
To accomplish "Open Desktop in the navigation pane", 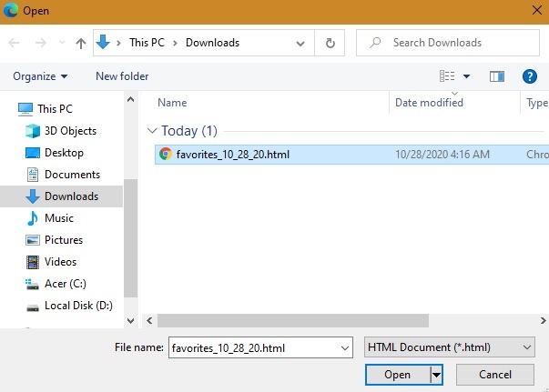I will coord(64,153).
